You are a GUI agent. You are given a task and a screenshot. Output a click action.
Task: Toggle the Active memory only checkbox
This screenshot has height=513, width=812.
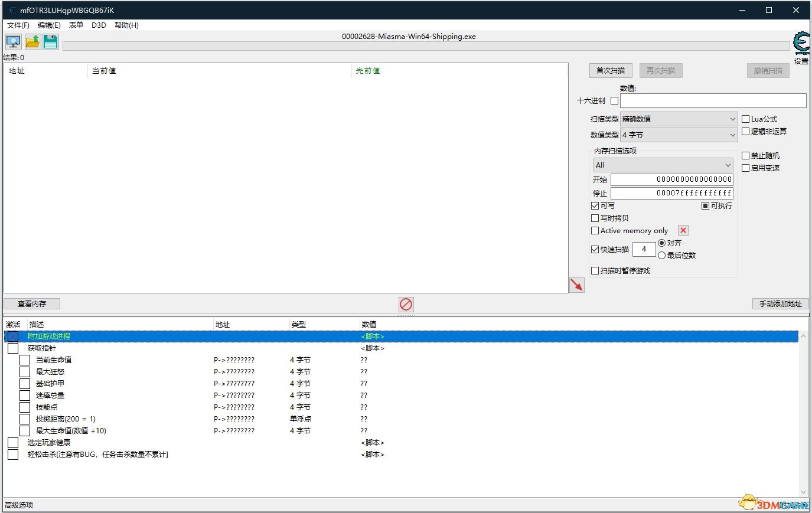click(x=595, y=230)
